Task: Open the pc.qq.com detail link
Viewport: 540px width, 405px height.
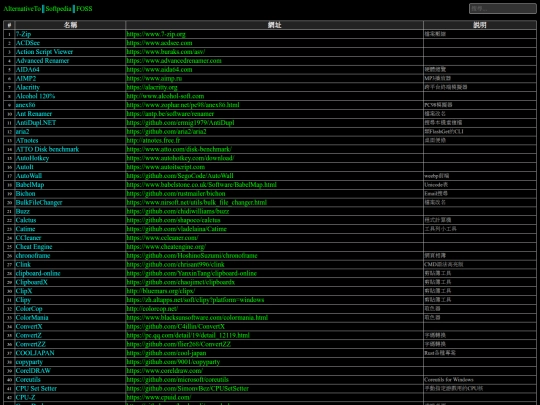Action: (x=188, y=335)
